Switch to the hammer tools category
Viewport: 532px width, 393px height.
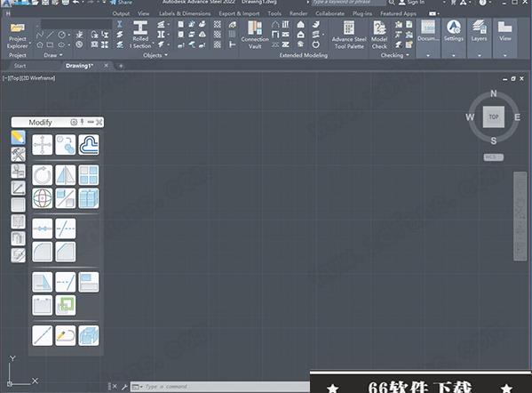click(x=18, y=154)
